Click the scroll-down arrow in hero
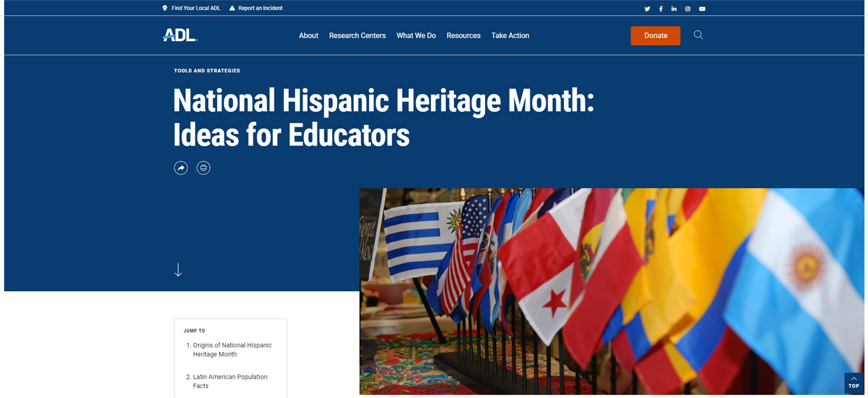 click(x=178, y=270)
